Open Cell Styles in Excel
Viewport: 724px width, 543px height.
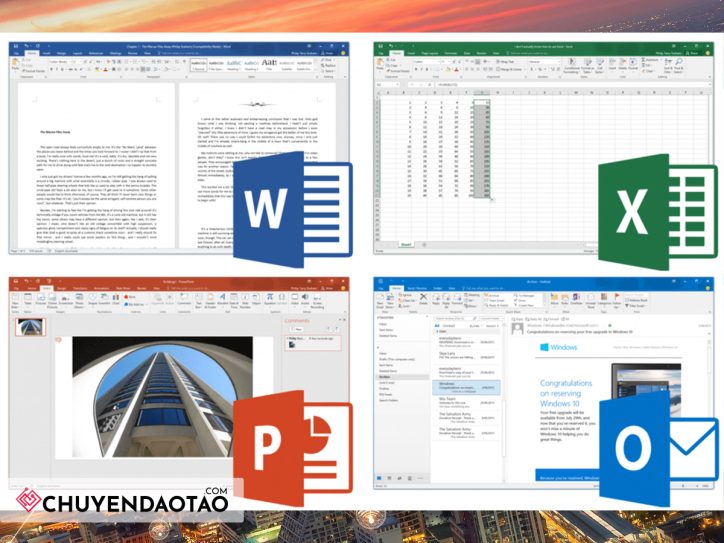tap(600, 66)
